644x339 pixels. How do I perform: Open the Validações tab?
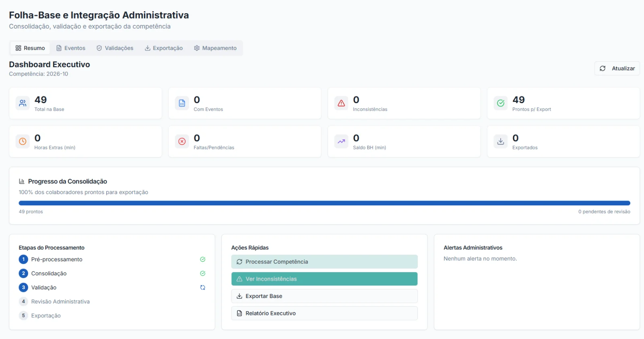(x=115, y=48)
